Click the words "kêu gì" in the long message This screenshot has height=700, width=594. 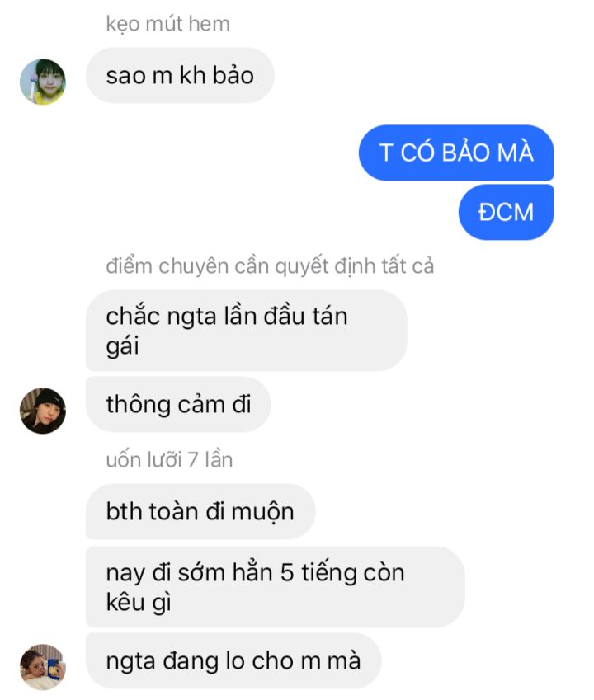pyautogui.click(x=139, y=603)
